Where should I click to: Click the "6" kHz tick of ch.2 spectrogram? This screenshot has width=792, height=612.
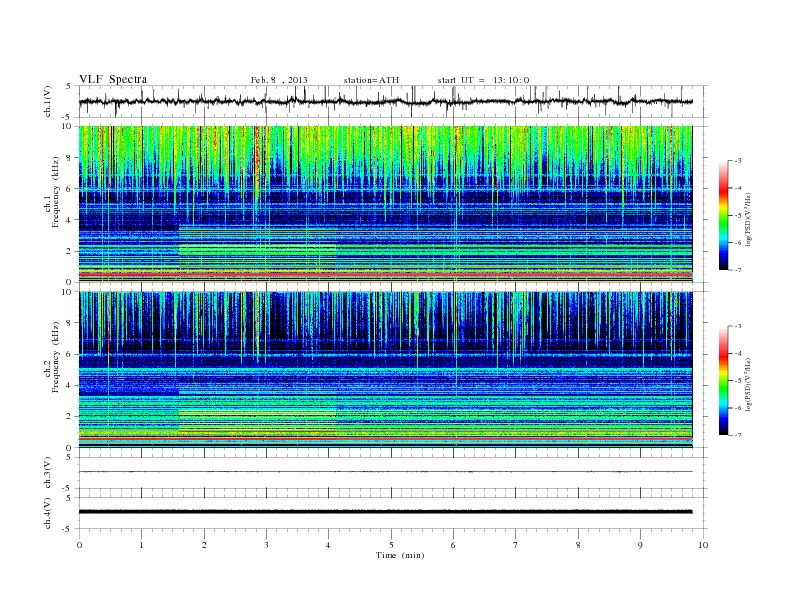pos(69,354)
